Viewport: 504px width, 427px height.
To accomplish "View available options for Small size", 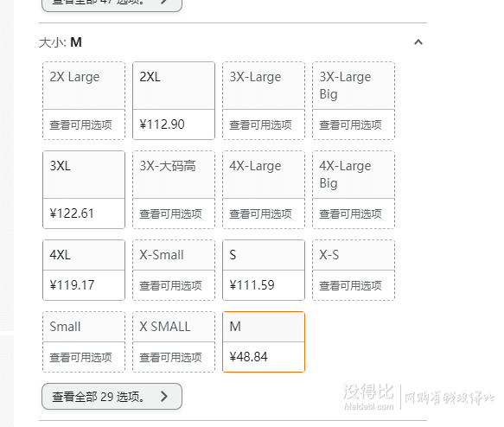I will coord(84,341).
